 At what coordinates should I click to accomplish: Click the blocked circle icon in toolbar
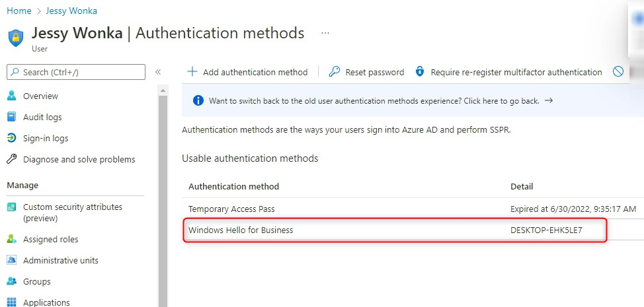(618, 72)
